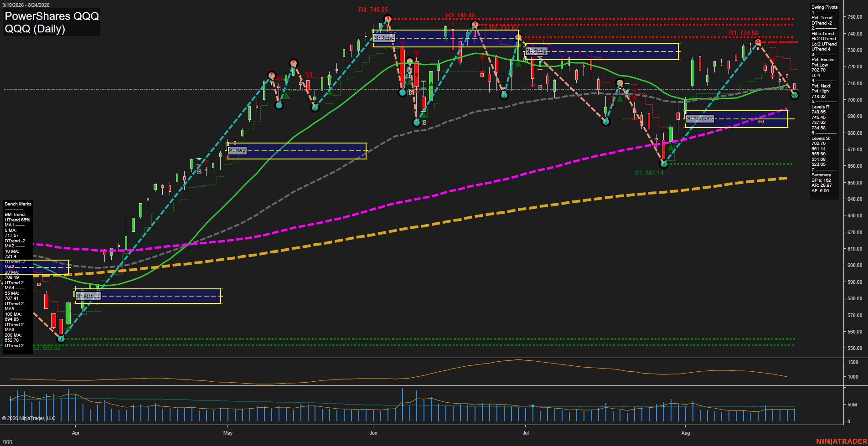Select the swing low pivot marker above S1
The width and height of the screenshot is (868, 446).
(x=664, y=164)
